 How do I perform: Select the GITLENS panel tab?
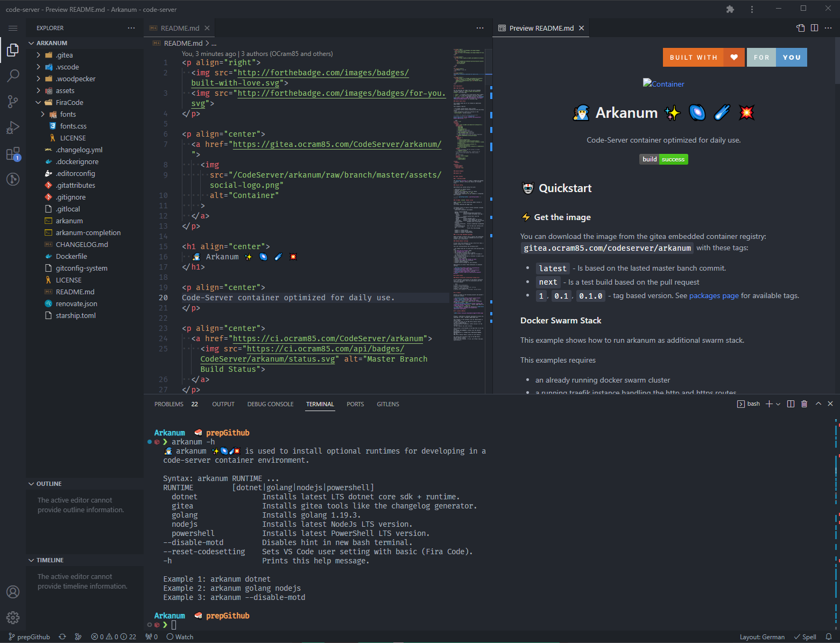387,404
